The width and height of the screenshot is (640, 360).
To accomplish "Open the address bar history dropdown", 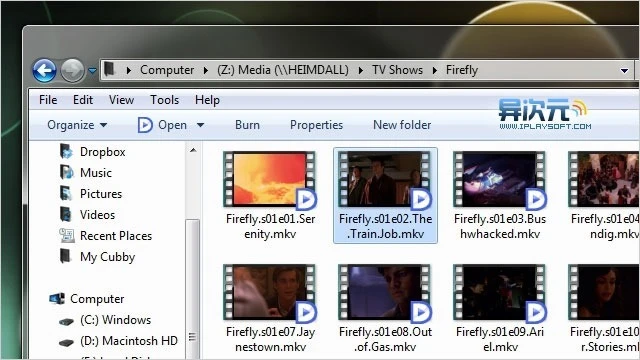I will coord(624,71).
